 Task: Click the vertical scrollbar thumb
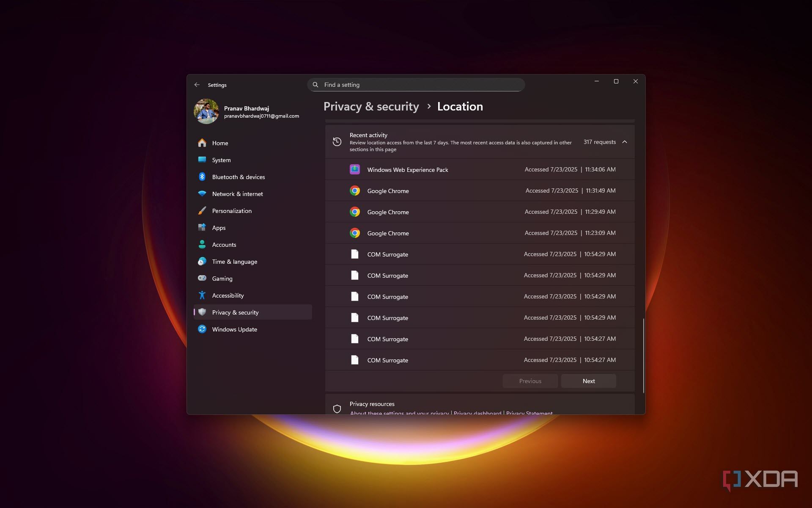coord(643,356)
